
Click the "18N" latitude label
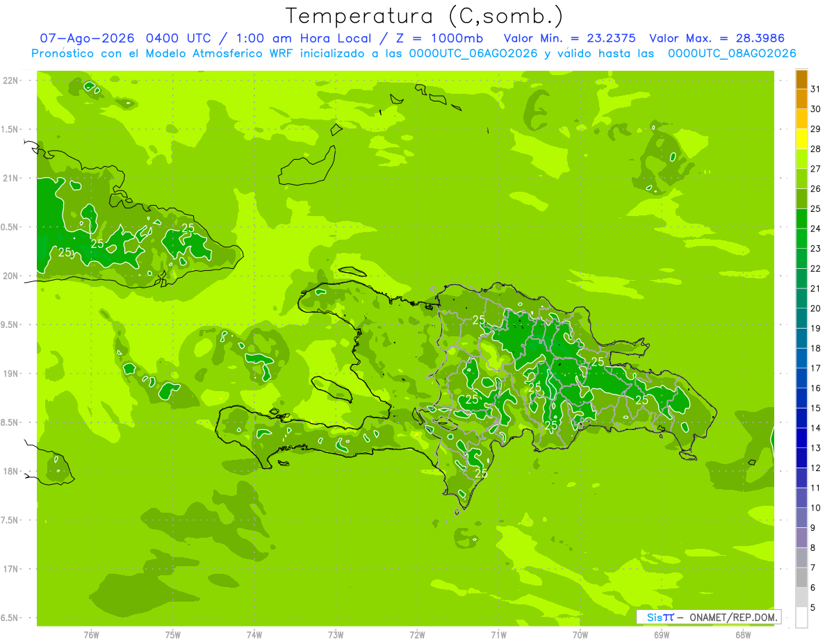11,471
